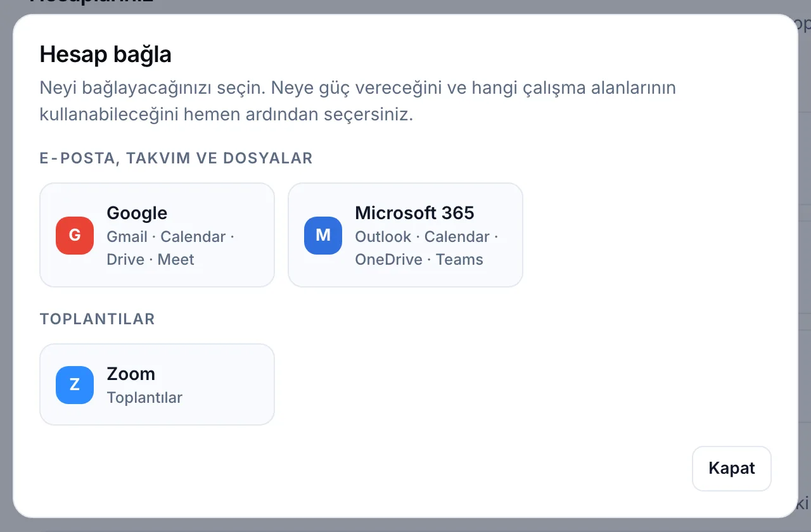Choose the Microsoft 365 card title

click(414, 213)
